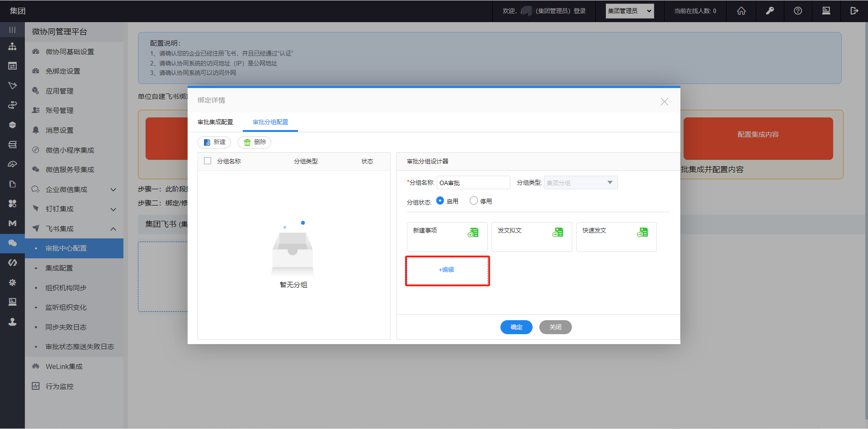Collapse the 飞书集成 menu section

coord(113,229)
